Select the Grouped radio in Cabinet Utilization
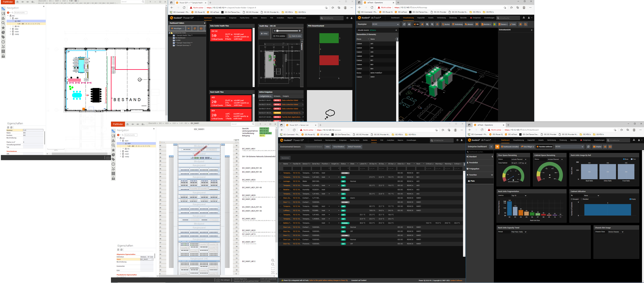The image size is (644, 283). [572, 199]
